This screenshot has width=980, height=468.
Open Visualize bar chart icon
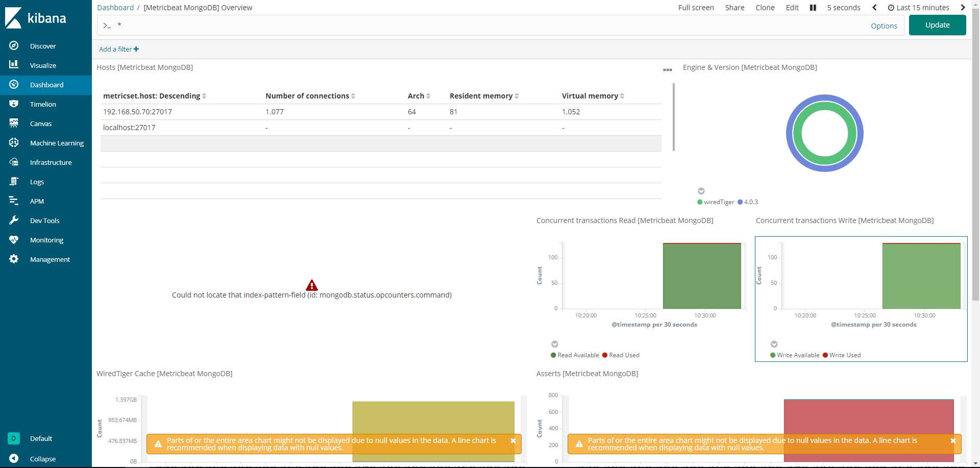[x=14, y=65]
